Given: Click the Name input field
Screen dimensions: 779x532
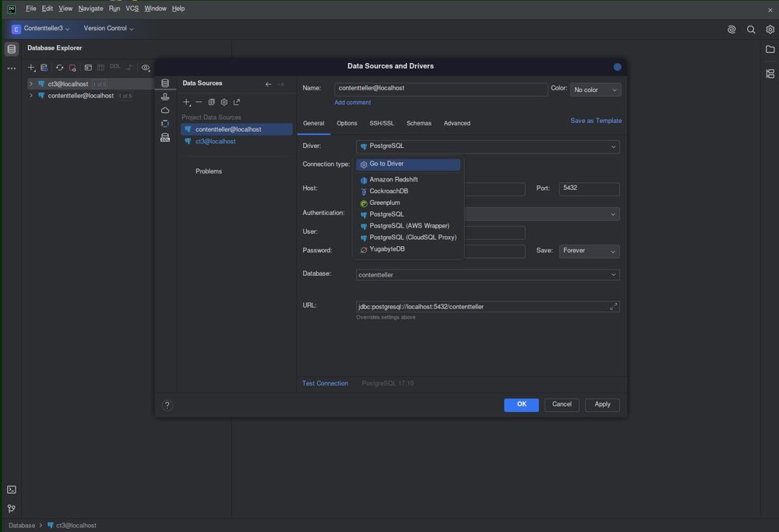Looking at the screenshot, I should 441,89.
